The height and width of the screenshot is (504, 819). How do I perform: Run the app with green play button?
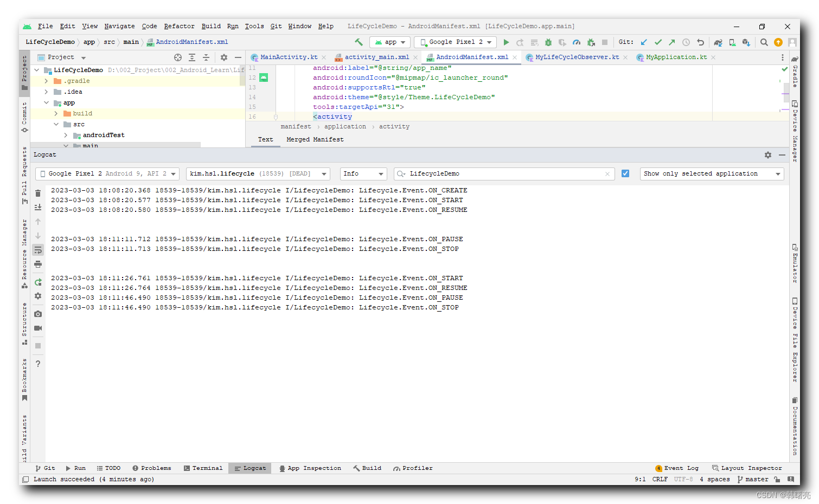tap(506, 42)
